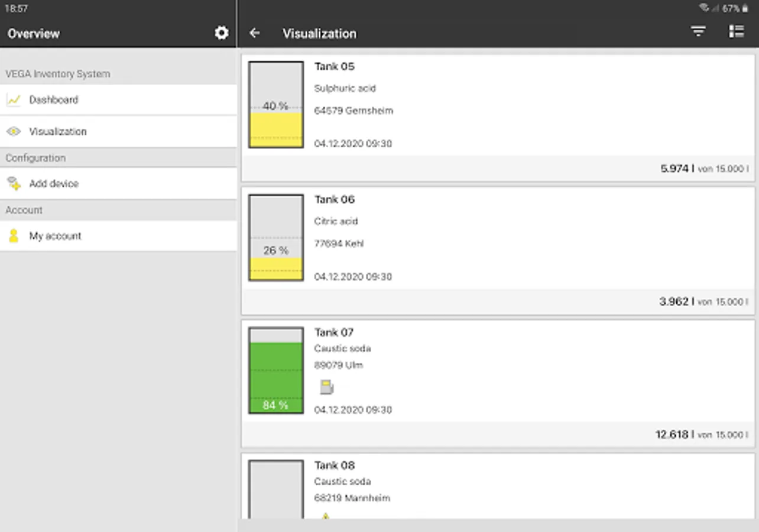Click the Overview panel title

click(x=34, y=34)
